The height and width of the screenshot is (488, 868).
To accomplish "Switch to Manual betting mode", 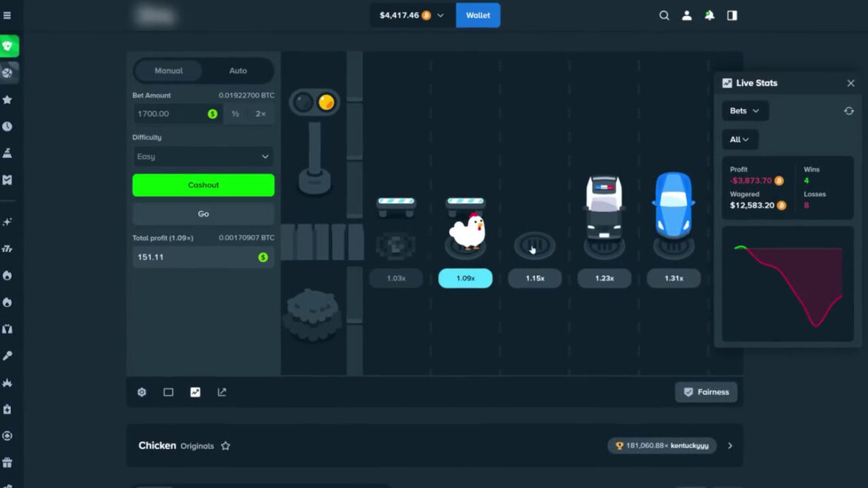I will click(168, 70).
